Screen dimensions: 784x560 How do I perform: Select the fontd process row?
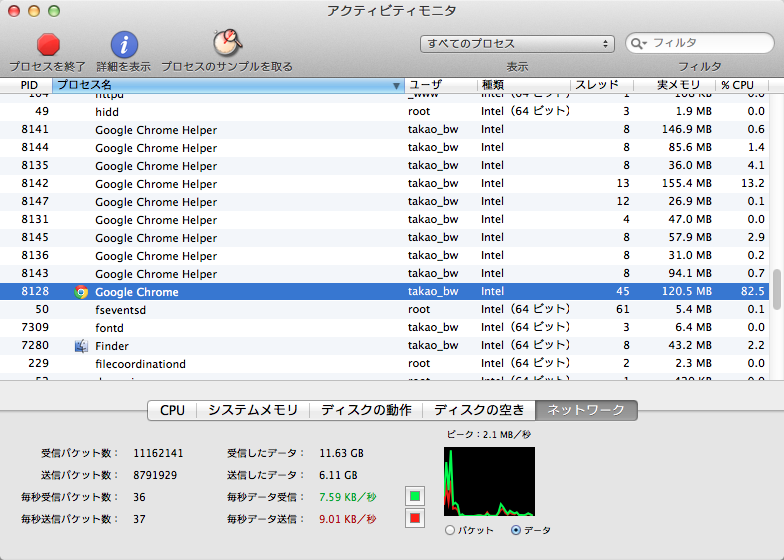[x=384, y=328]
